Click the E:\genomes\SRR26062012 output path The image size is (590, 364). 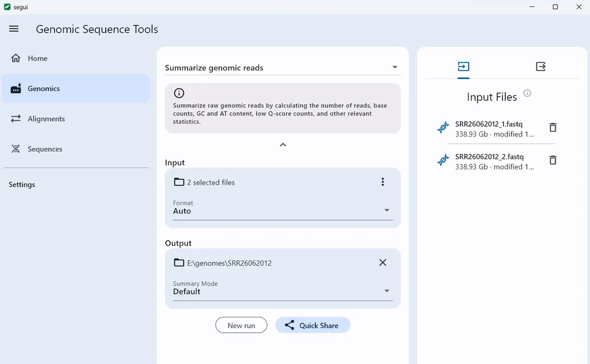pyautogui.click(x=229, y=263)
